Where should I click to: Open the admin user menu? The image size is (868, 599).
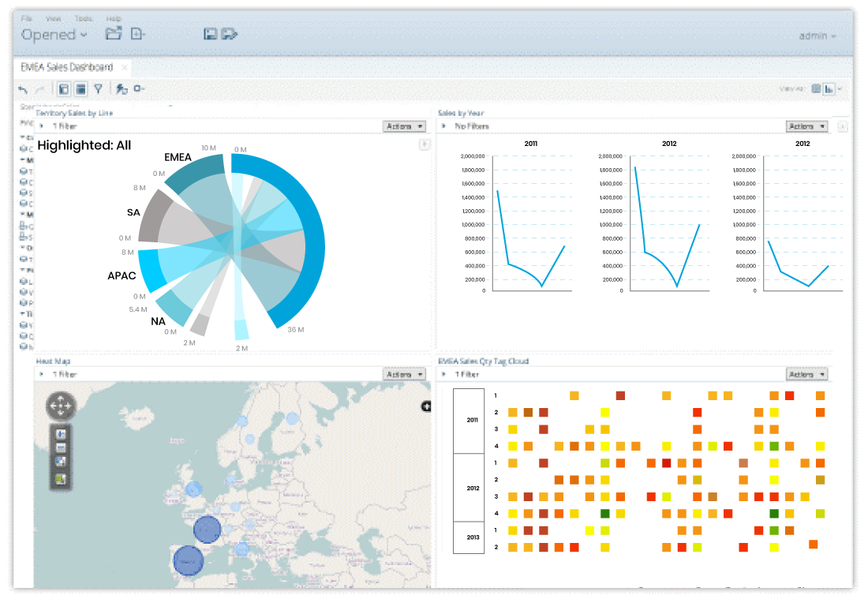click(817, 36)
